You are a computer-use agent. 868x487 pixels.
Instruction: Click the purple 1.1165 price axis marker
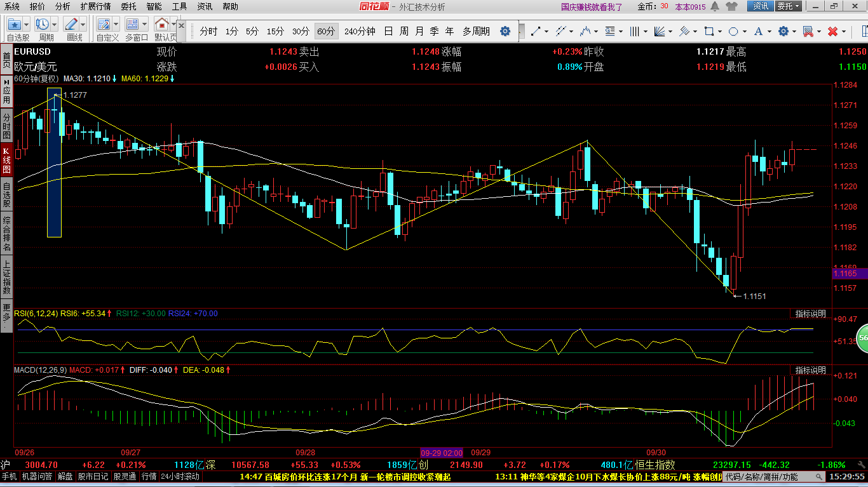(x=850, y=274)
